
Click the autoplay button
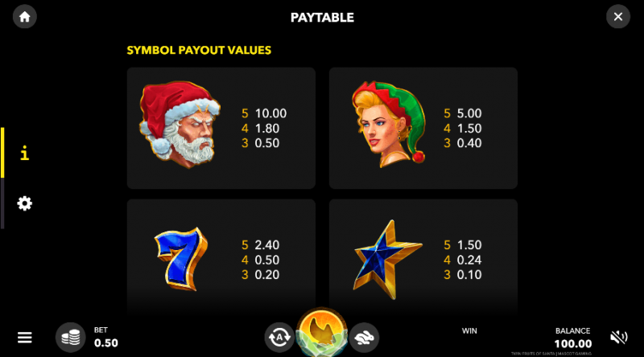point(279,338)
